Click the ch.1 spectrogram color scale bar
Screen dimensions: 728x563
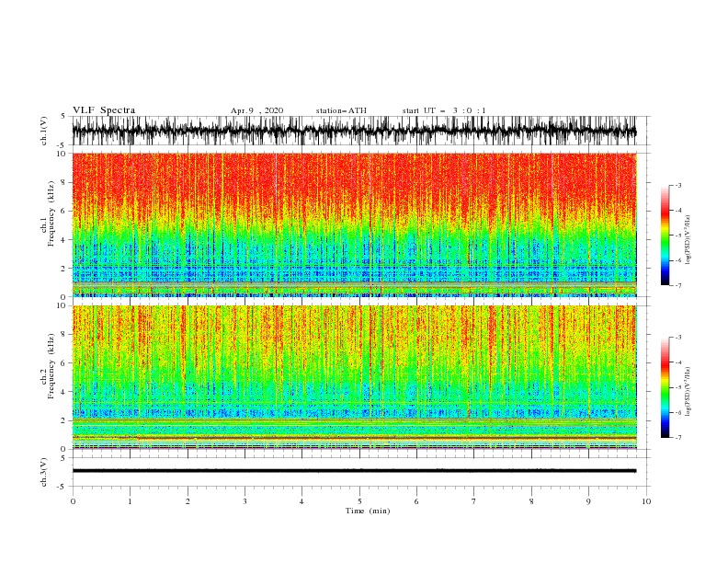tap(665, 236)
